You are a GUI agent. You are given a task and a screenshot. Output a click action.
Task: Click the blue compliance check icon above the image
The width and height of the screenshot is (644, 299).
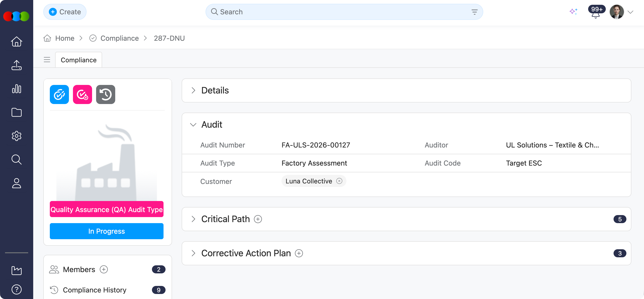click(x=59, y=94)
